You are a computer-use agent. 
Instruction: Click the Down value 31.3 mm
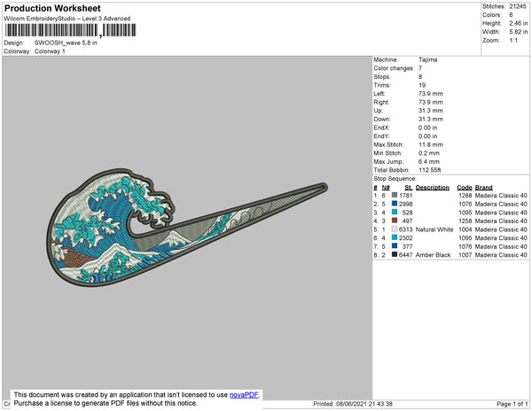tap(431, 119)
